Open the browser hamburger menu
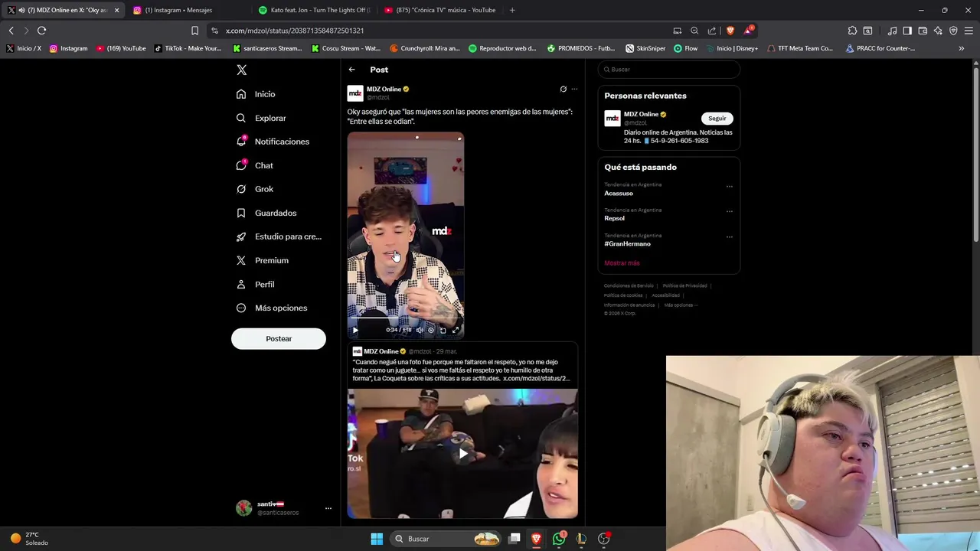 tap(969, 31)
